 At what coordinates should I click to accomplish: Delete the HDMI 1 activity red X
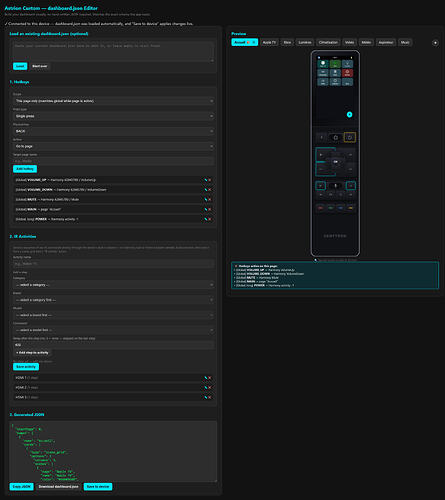210,378
